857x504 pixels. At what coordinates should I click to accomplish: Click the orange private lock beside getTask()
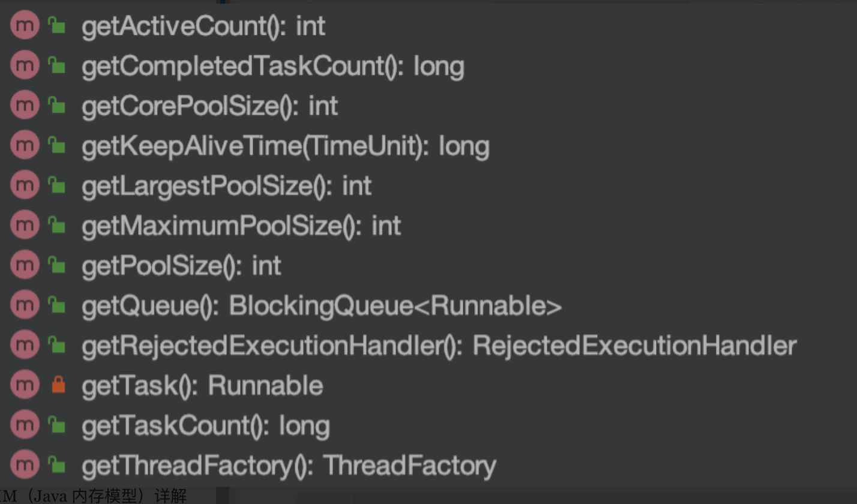tap(58, 385)
